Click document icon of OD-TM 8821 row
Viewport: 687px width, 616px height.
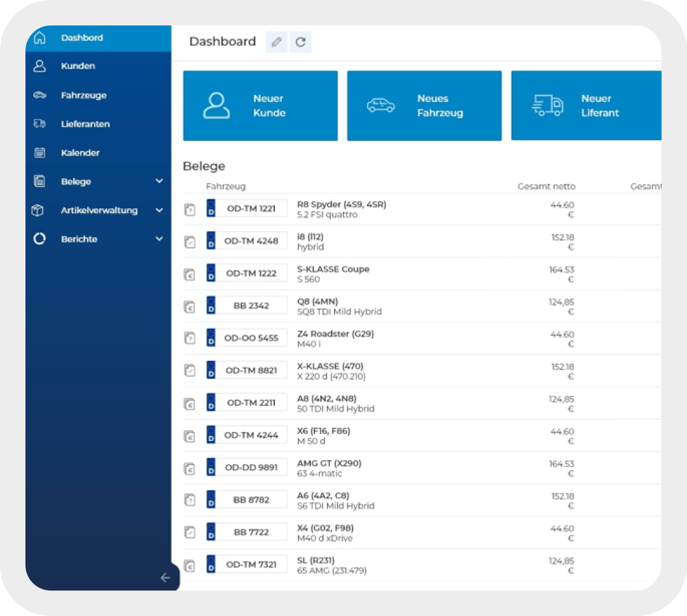click(x=190, y=370)
